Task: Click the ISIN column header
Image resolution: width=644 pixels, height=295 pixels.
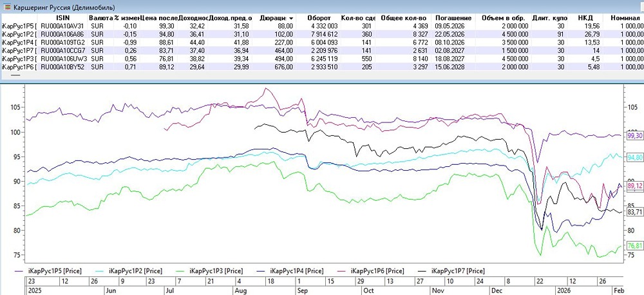Action: tap(62, 17)
